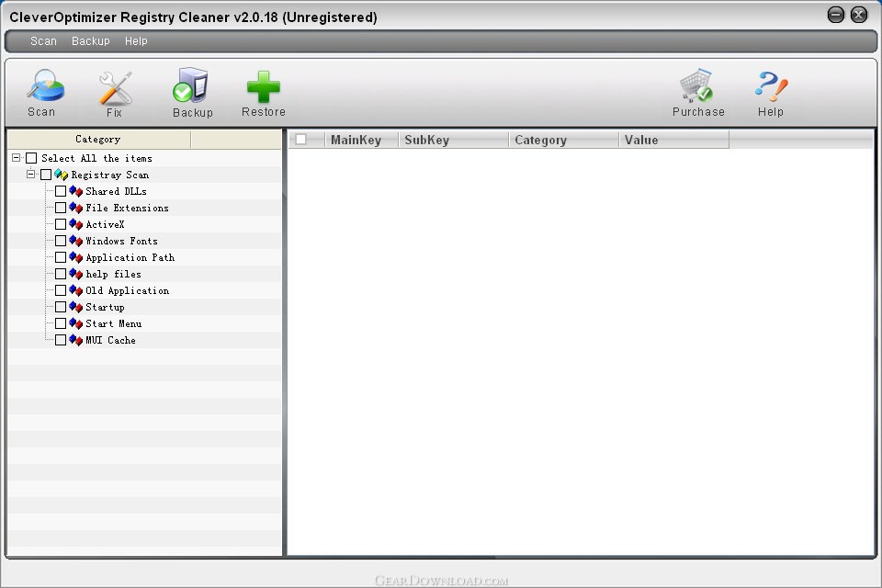The height and width of the screenshot is (588, 882).
Task: Click the Category column header in results table
Action: tap(563, 140)
